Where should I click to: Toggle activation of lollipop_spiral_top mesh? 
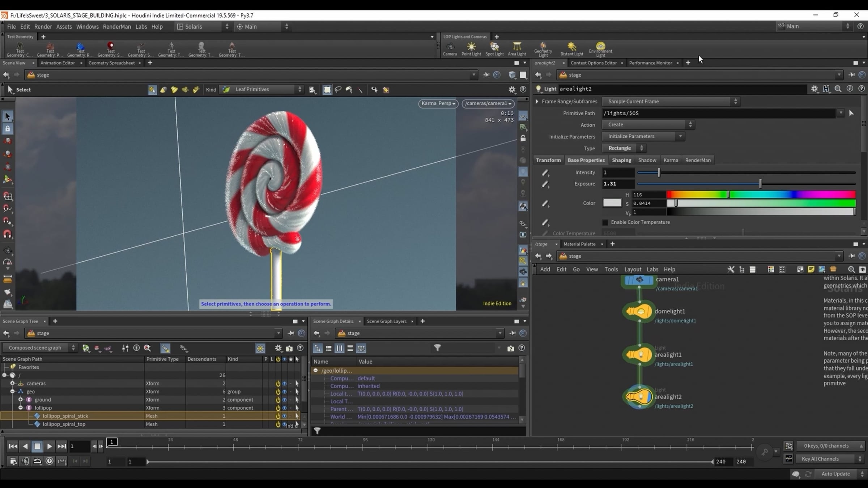(278, 424)
